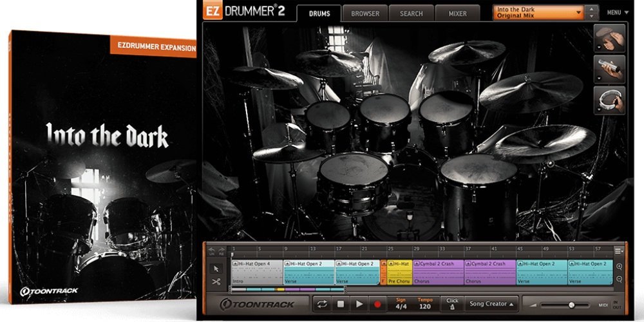This screenshot has height=322, width=644.
Task: Toggle loop playback on
Action: pos(321,304)
